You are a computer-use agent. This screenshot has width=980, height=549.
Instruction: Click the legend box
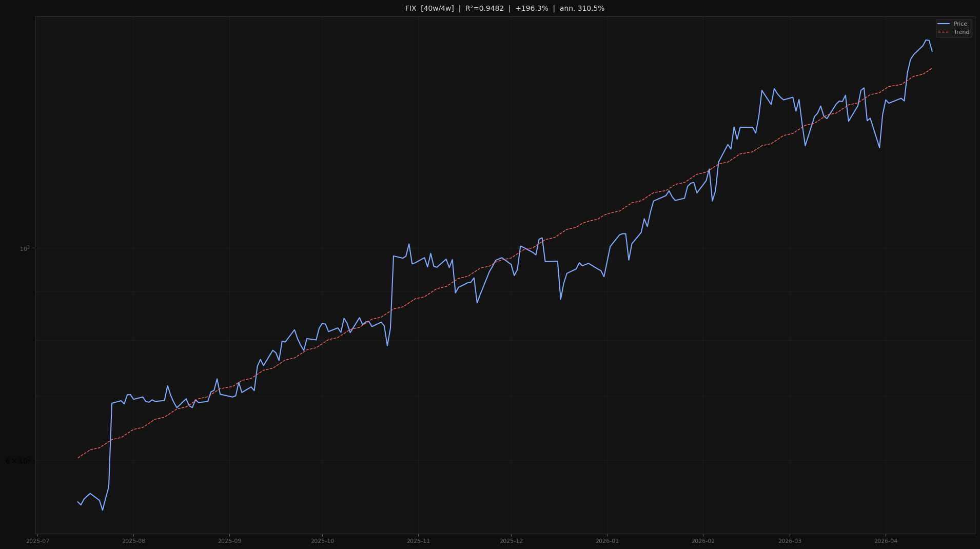click(953, 28)
